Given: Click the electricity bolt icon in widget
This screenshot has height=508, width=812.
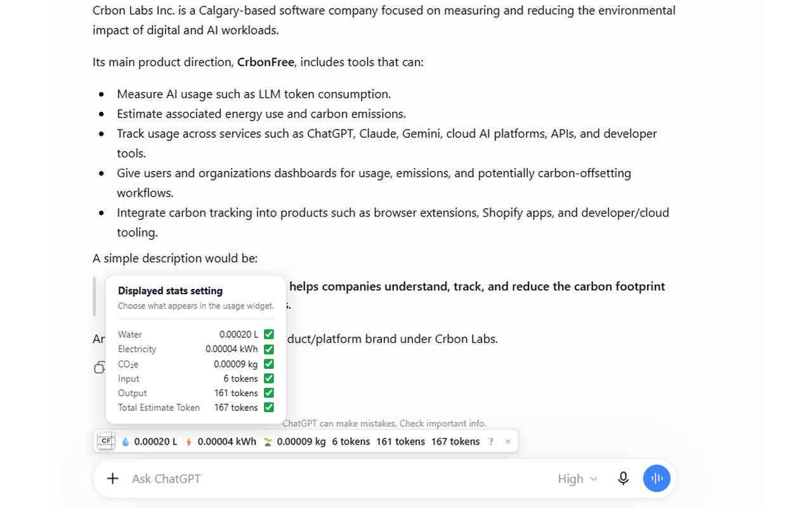Looking at the screenshot, I should pos(188,442).
